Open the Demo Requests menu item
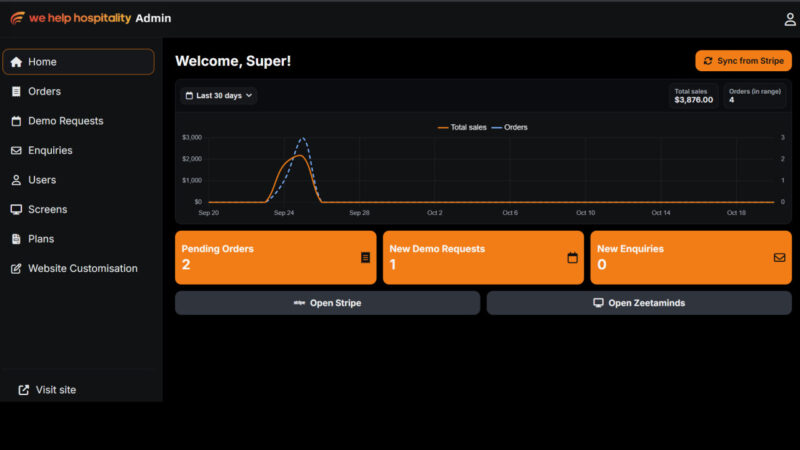This screenshot has width=800, height=450. tap(65, 121)
